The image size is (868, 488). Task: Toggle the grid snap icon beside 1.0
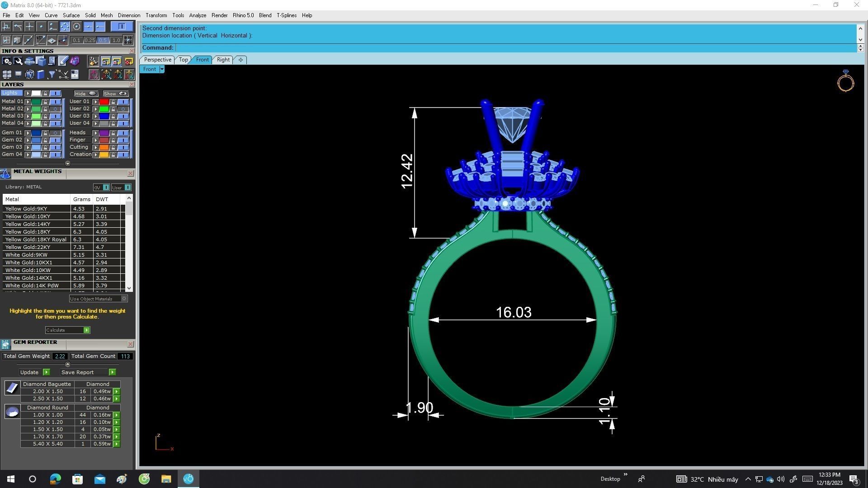[x=128, y=40]
